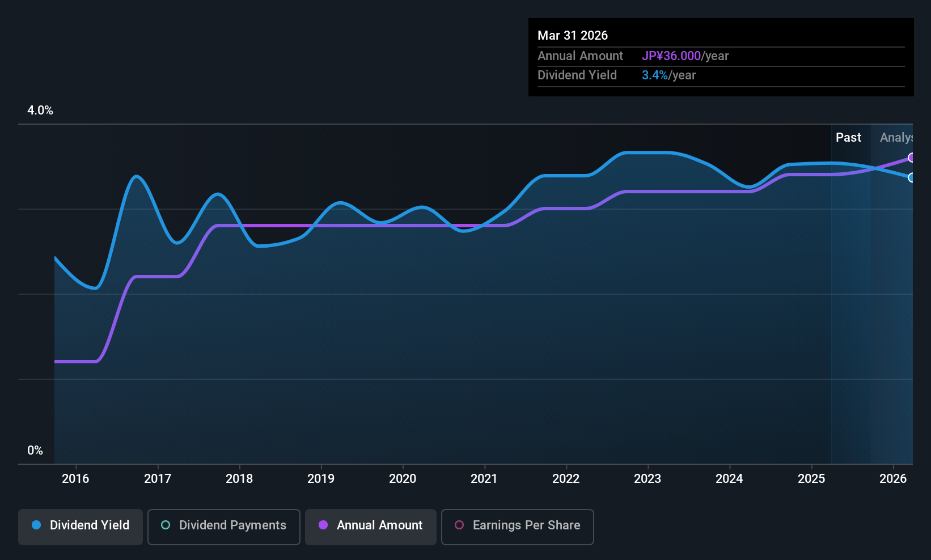Show the Earnings Per Share series
Image resolution: width=931 pixels, height=560 pixels.
pos(518,527)
